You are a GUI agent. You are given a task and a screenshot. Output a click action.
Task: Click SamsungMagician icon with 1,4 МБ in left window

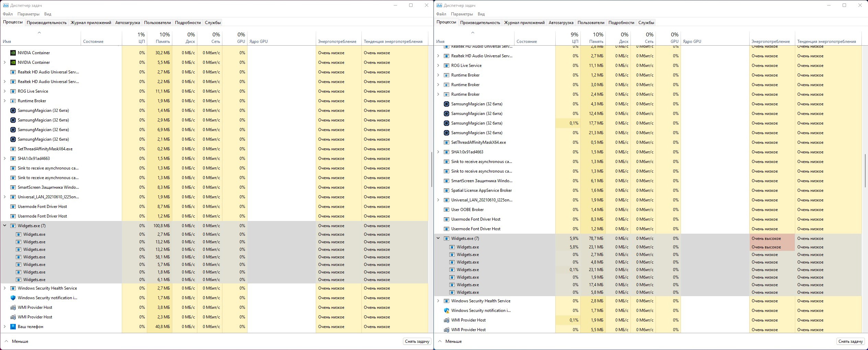click(x=13, y=110)
